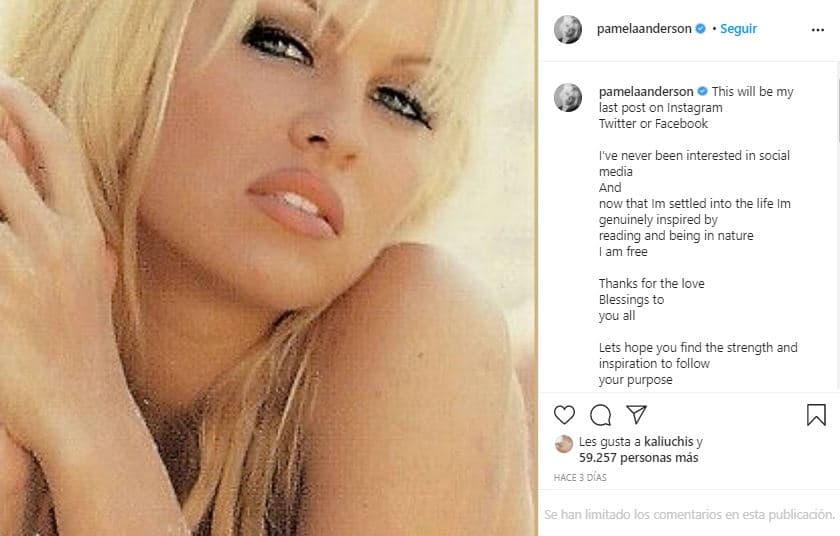The image size is (840, 536).
Task: Click the main post photo
Action: [268, 268]
